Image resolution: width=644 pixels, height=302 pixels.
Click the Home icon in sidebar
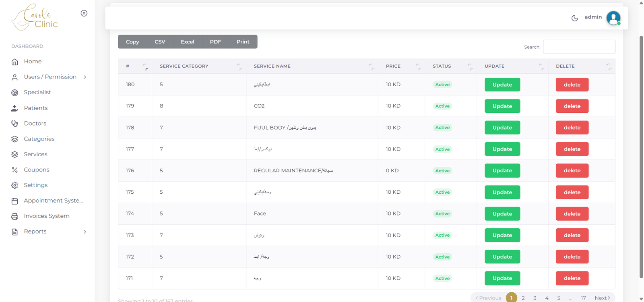[15, 62]
